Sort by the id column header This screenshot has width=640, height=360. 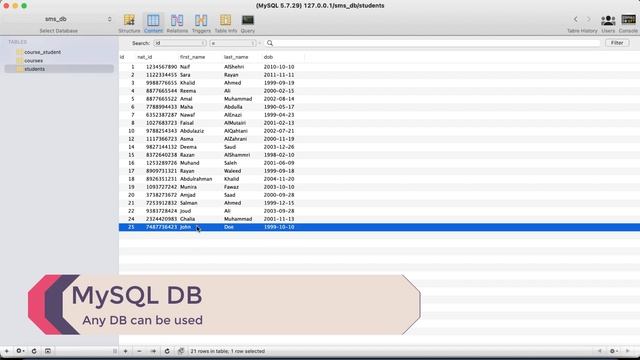(x=122, y=57)
